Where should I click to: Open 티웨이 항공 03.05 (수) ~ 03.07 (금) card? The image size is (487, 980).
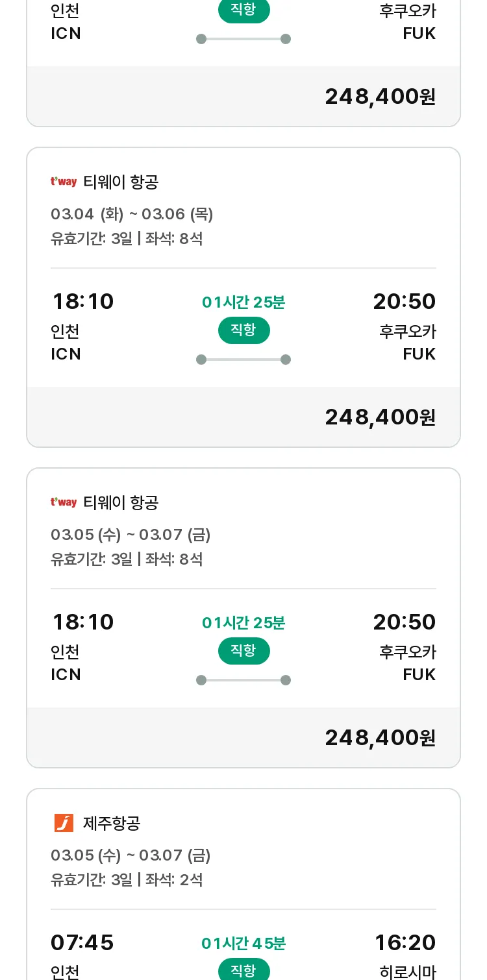pos(243,618)
